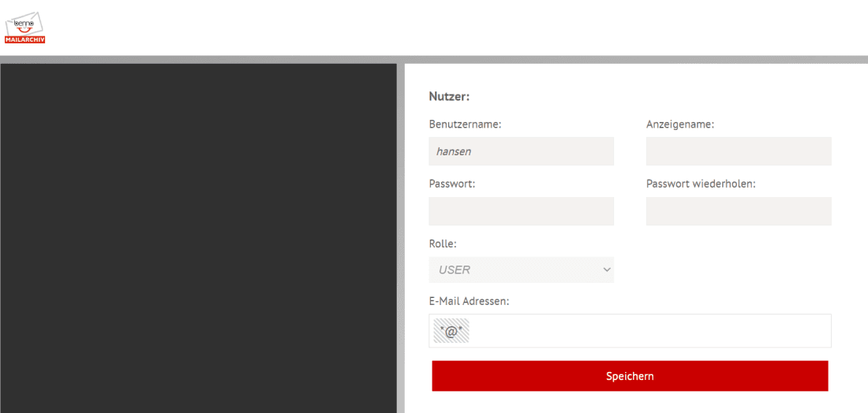Image resolution: width=868 pixels, height=413 pixels.
Task: Click the Rolle: label
Action: tap(443, 244)
